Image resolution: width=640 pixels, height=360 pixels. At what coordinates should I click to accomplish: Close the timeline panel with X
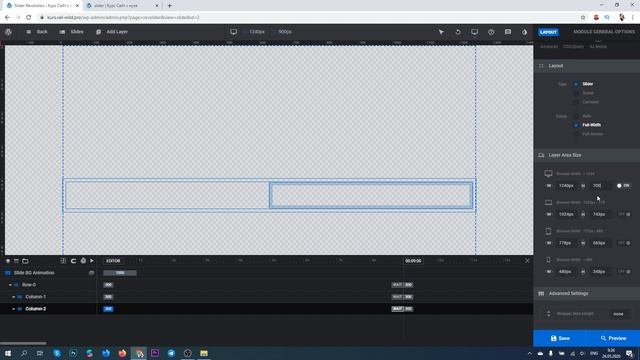[x=527, y=261]
